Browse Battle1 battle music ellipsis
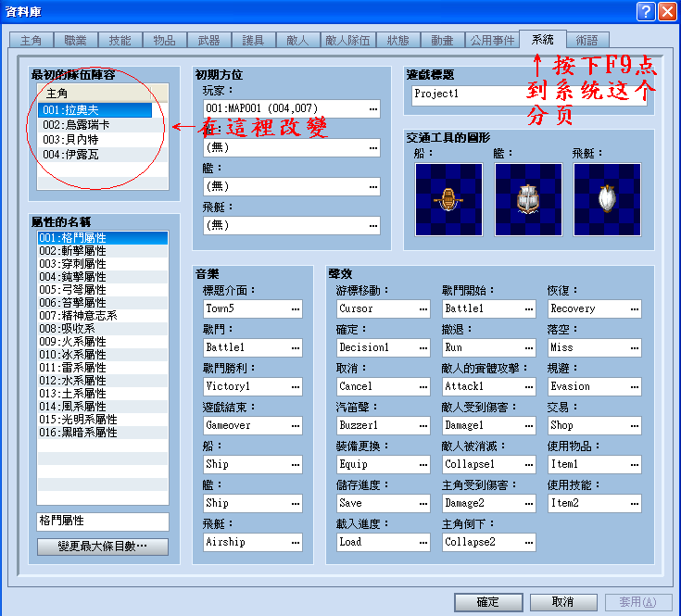Viewport: 681px width, 616px height. click(x=296, y=347)
